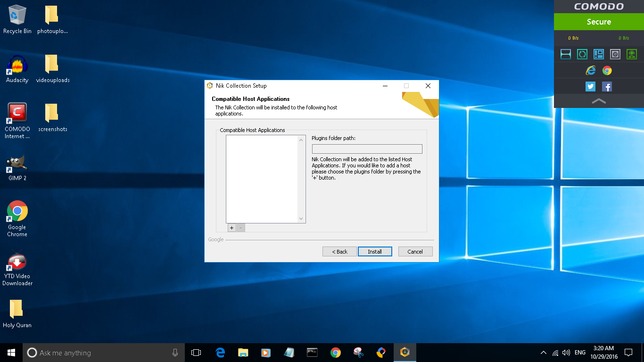Click the Ask me anything search box

104,353
